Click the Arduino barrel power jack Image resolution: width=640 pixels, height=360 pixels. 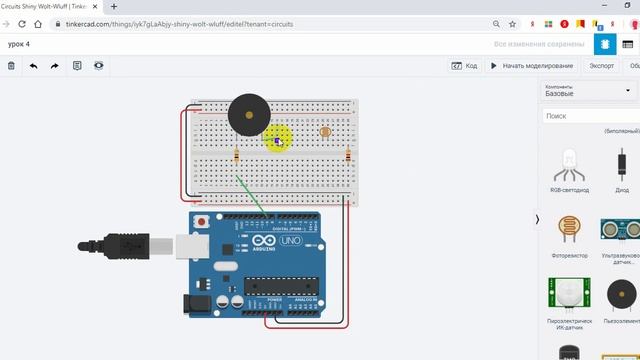tap(197, 304)
